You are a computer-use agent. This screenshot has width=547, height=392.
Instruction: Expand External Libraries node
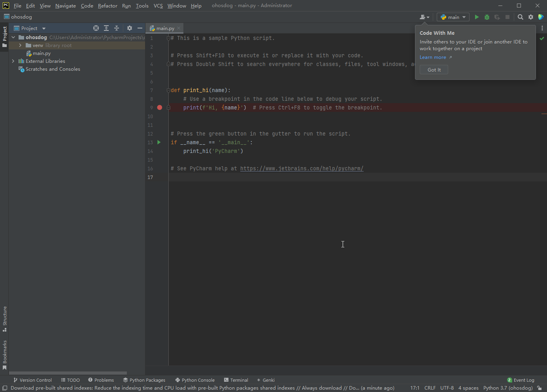tap(13, 61)
